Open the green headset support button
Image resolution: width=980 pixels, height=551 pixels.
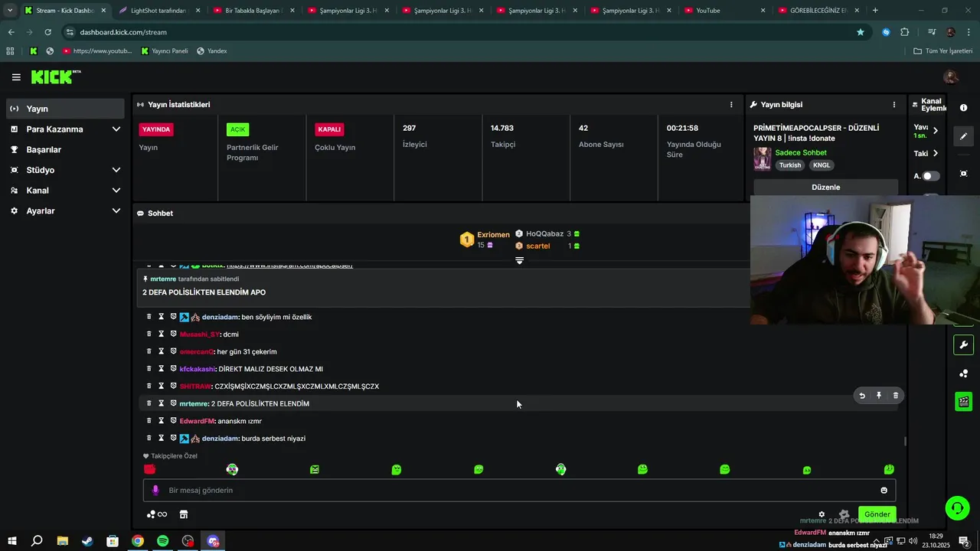[956, 508]
